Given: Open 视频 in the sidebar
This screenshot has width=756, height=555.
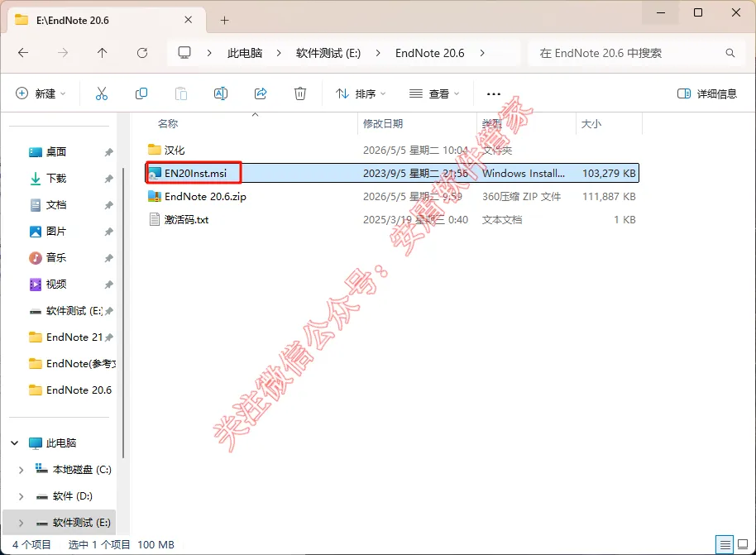Looking at the screenshot, I should [56, 285].
